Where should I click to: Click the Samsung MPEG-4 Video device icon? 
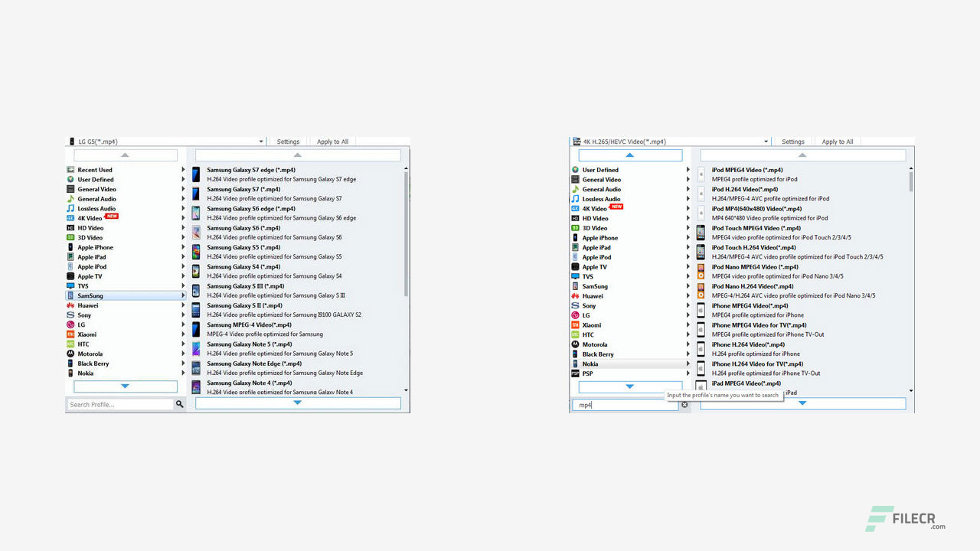point(196,329)
